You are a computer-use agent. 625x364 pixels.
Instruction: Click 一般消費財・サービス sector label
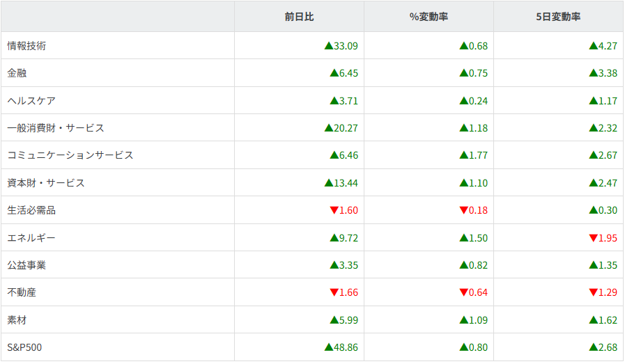pyautogui.click(x=56, y=128)
